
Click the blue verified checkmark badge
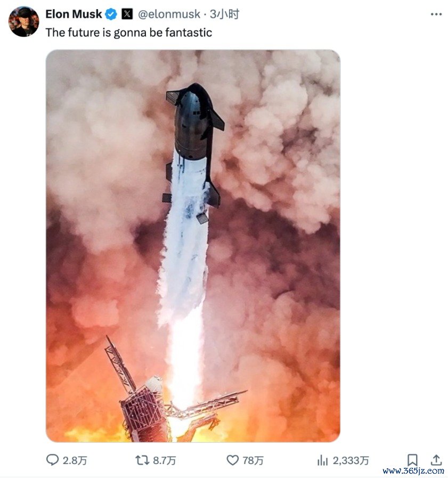pyautogui.click(x=111, y=14)
